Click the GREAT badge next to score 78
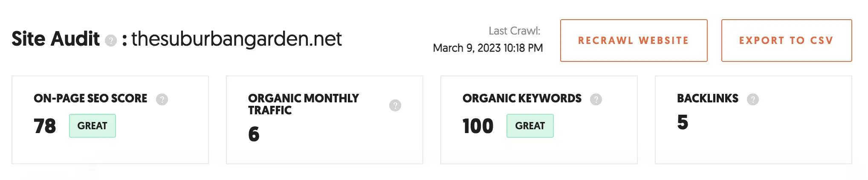Viewport: 868px width, 180px height. click(93, 126)
